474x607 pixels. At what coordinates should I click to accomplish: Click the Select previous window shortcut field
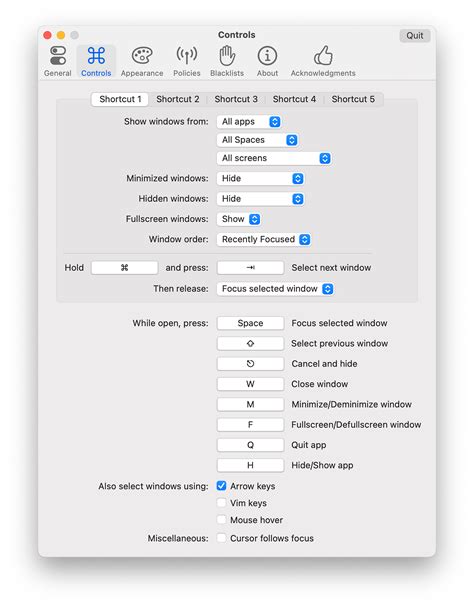point(250,343)
